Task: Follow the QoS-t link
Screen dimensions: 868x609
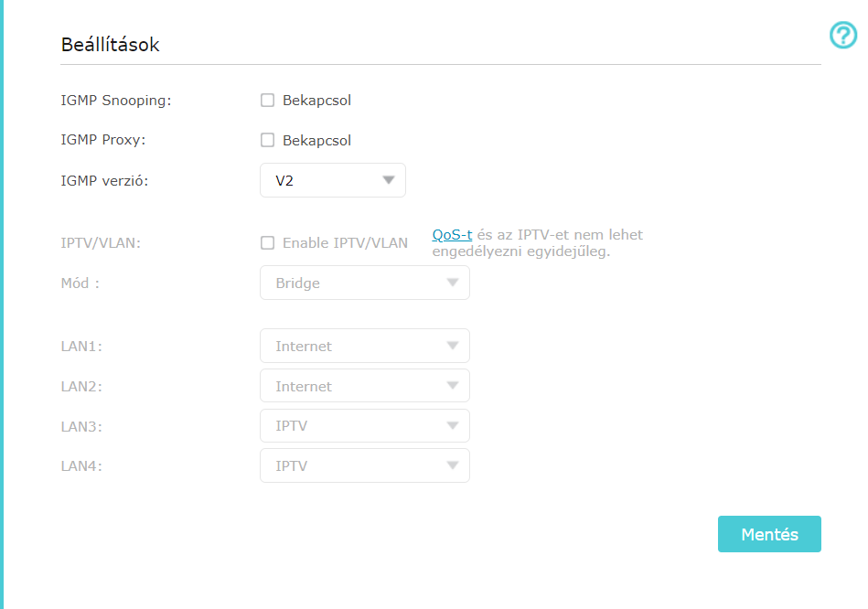Action: (452, 235)
